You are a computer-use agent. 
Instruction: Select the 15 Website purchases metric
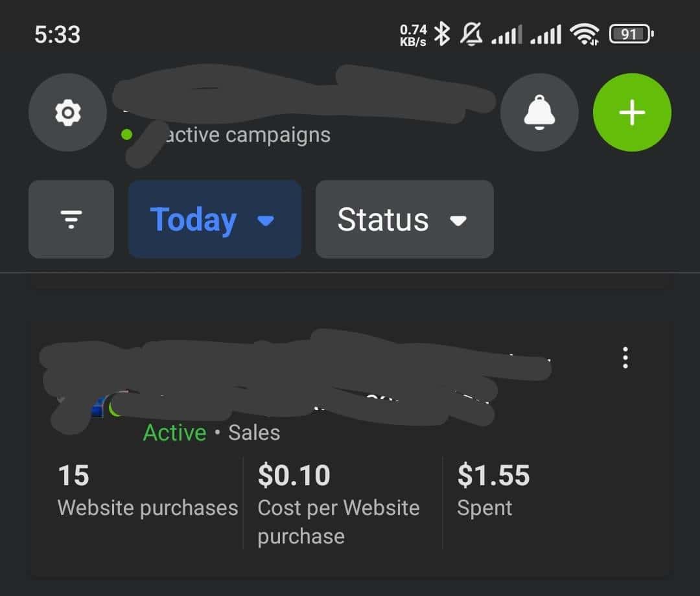pyautogui.click(x=148, y=490)
